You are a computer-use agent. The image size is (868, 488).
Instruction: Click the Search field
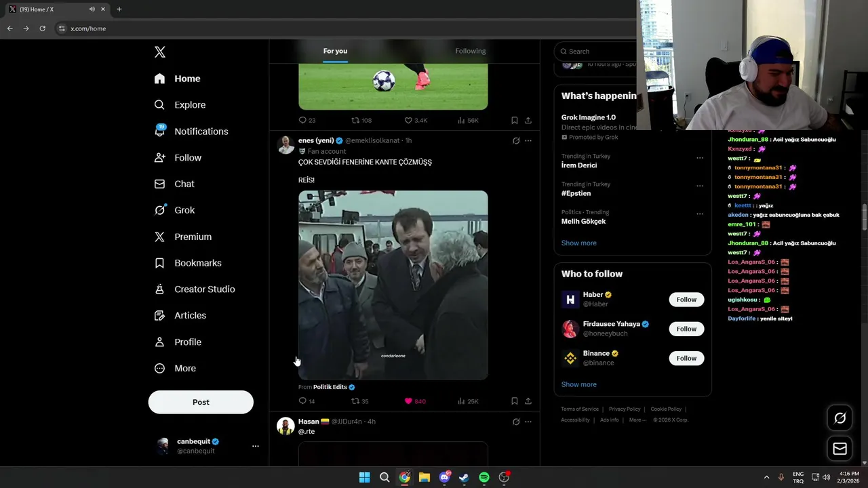[595, 52]
